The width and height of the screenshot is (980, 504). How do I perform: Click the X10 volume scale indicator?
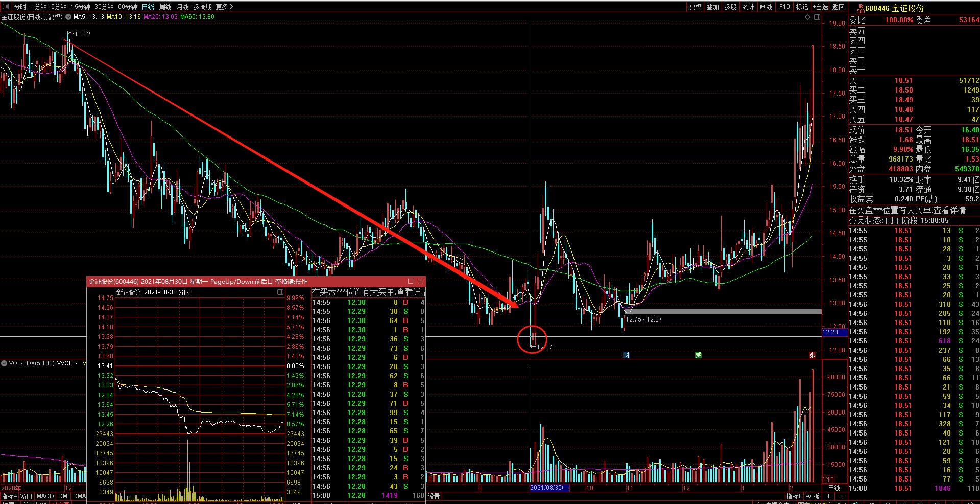[828, 479]
